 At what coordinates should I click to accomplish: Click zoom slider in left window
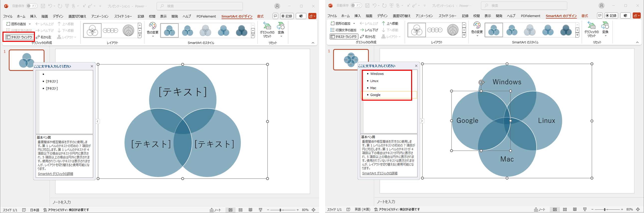coord(281,210)
